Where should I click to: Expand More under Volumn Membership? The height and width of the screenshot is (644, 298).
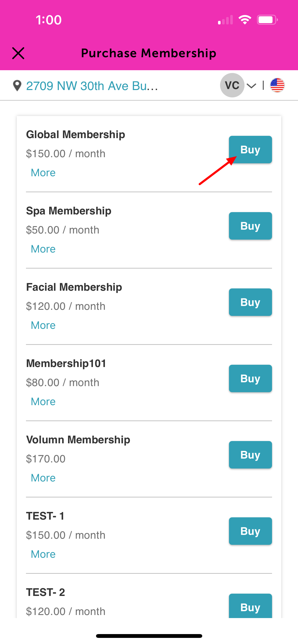coord(43,478)
